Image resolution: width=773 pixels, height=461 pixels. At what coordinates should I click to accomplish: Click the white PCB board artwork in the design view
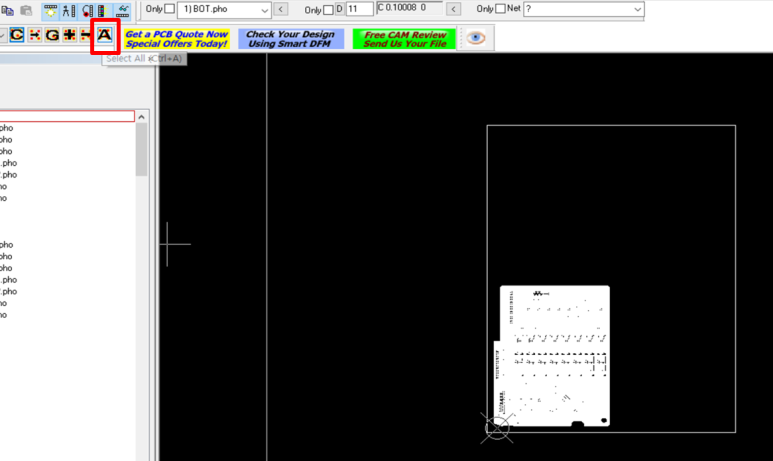click(553, 356)
